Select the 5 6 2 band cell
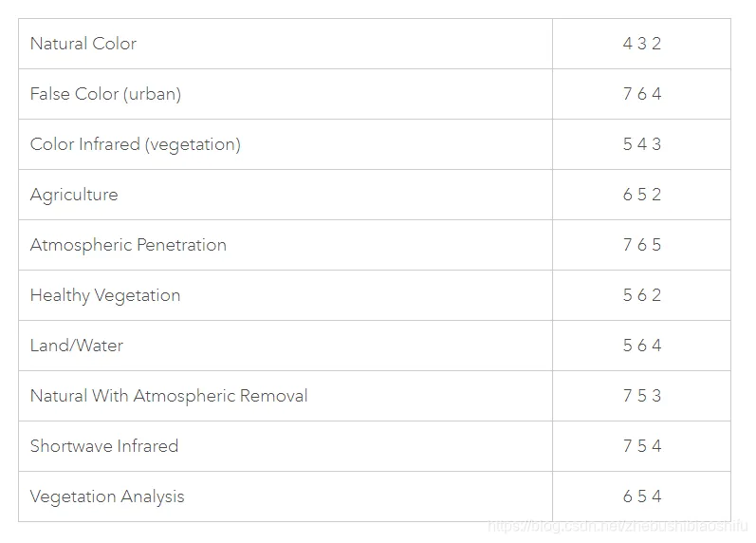The image size is (756, 543). tap(642, 295)
